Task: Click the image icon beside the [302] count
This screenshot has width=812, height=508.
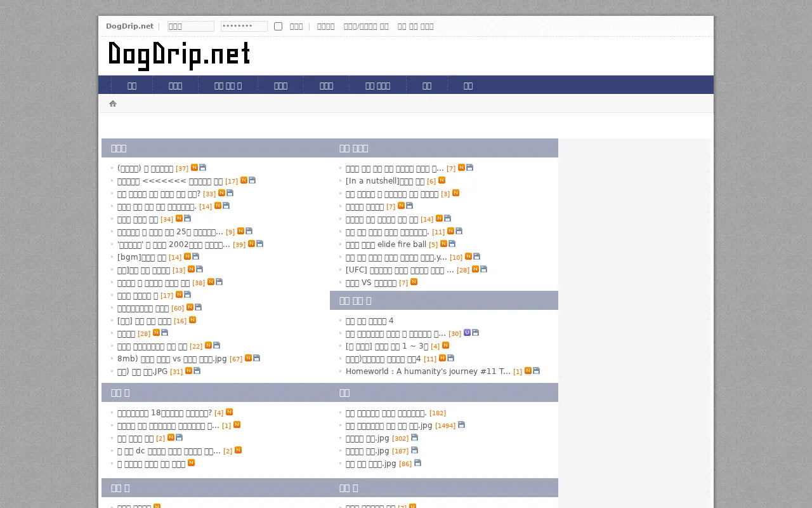Action: (414, 438)
